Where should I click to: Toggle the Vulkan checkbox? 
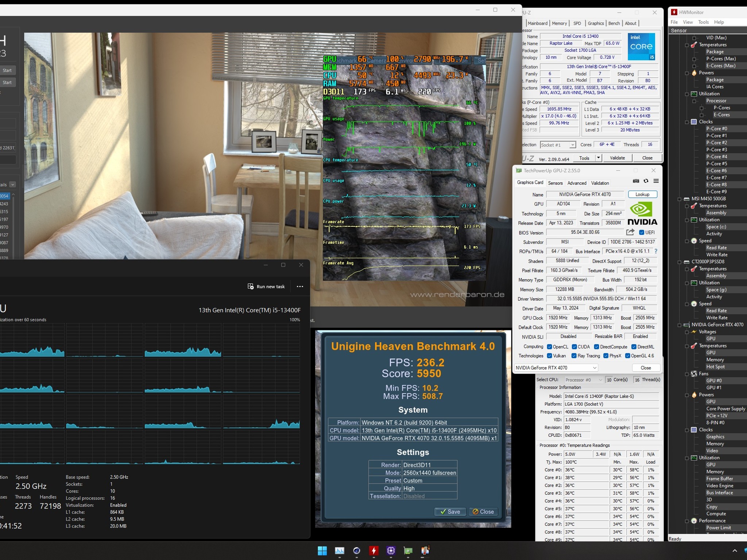coord(549,356)
